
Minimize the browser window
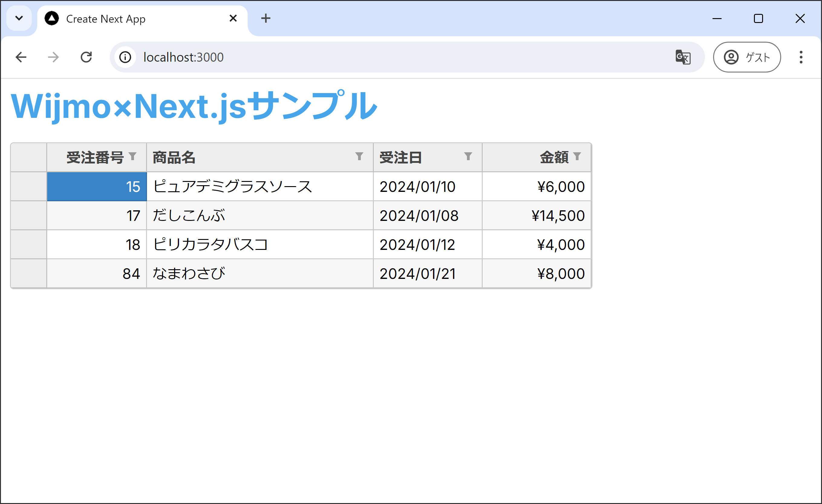click(717, 18)
